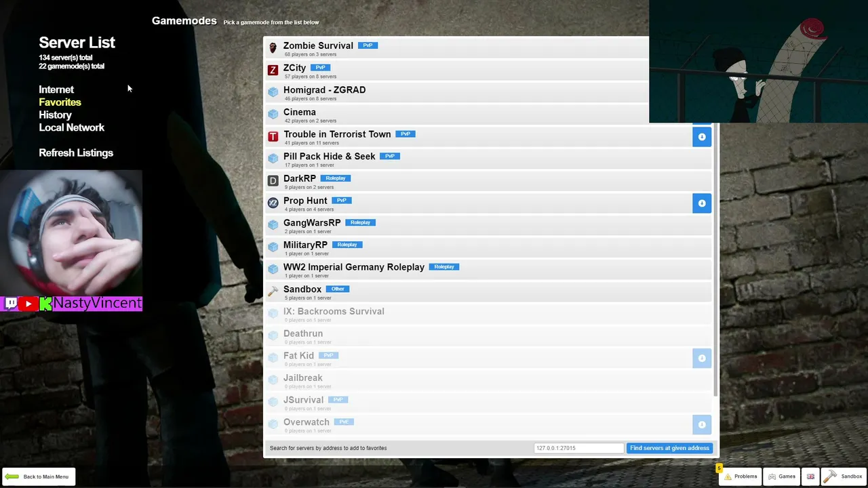Click the PvP tag beside Zombie Survival
Screen dimensions: 868x488
tap(368, 45)
